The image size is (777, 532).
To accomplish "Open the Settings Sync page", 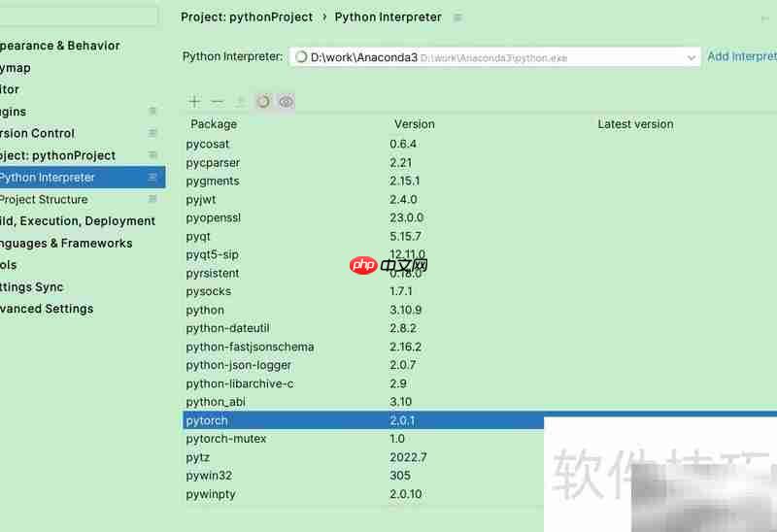I will point(32,286).
